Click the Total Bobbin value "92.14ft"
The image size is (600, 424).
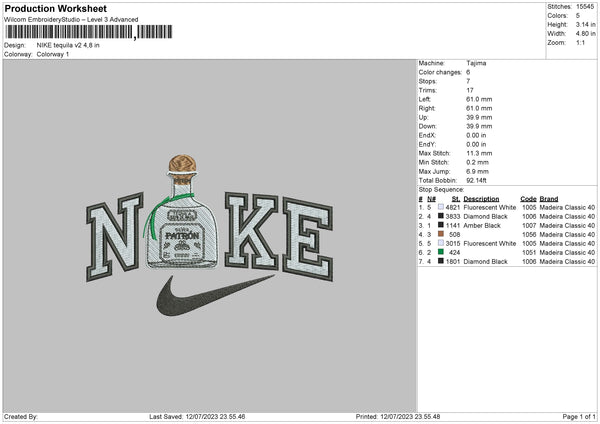476,180
